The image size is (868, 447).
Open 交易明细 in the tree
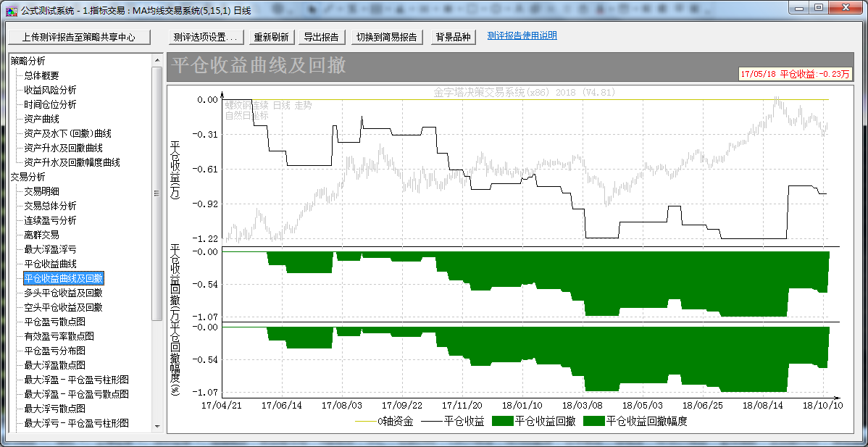coord(41,191)
